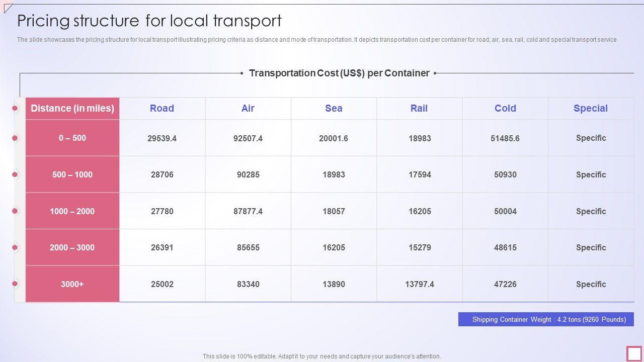
Task: Click the folded corner mark at top-left
Action: (x=8, y=8)
